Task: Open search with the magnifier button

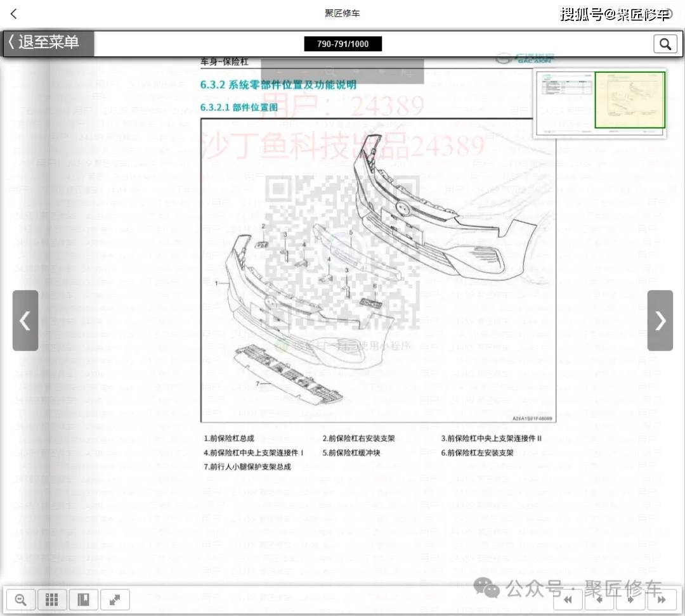Action: click(x=665, y=44)
